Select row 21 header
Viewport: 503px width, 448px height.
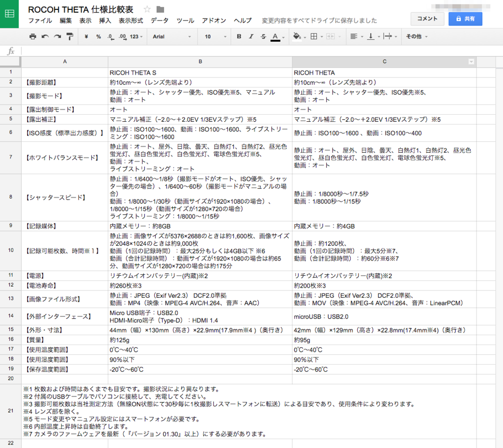(11, 411)
